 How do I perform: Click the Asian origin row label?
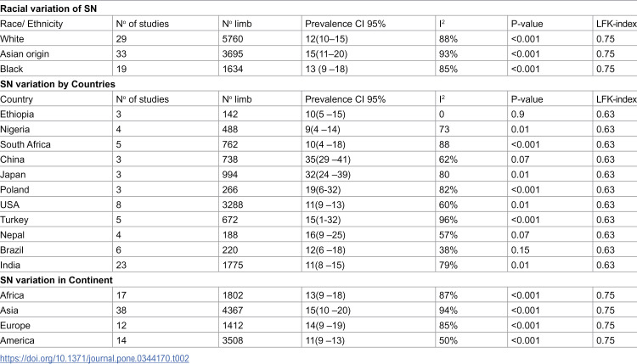25,54
